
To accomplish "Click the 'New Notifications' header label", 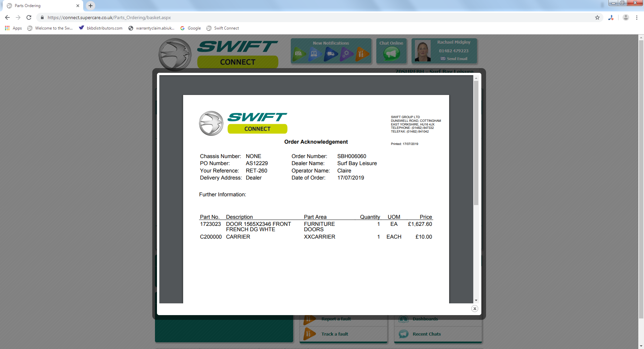I will (331, 43).
